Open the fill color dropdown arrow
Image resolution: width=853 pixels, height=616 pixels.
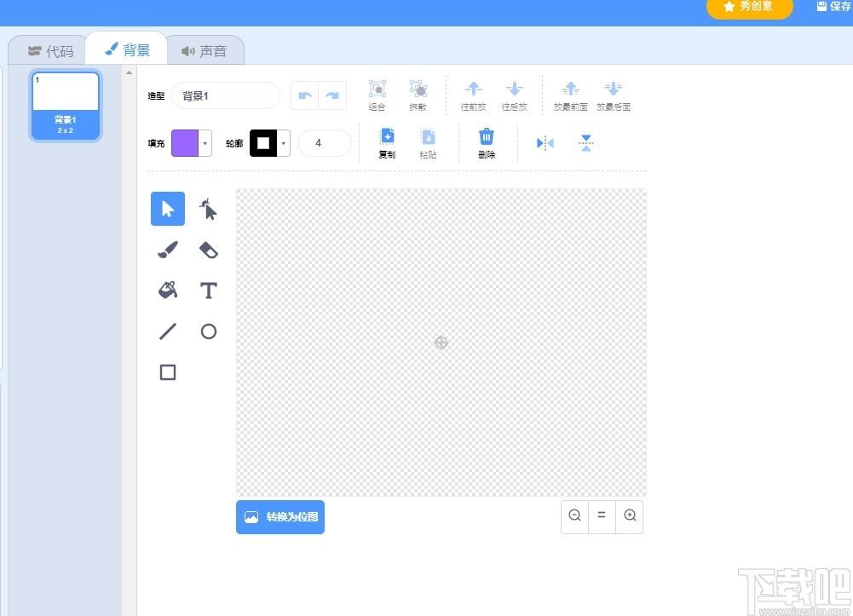[205, 143]
